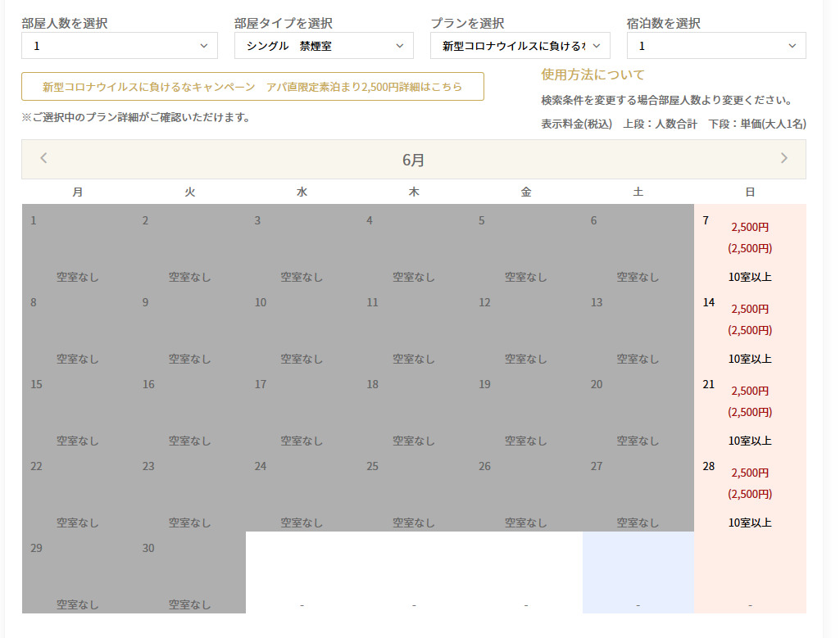Viewport: 840px width, 638px height.
Task: Select June 7 with 2,500円 rate
Action: point(749,244)
